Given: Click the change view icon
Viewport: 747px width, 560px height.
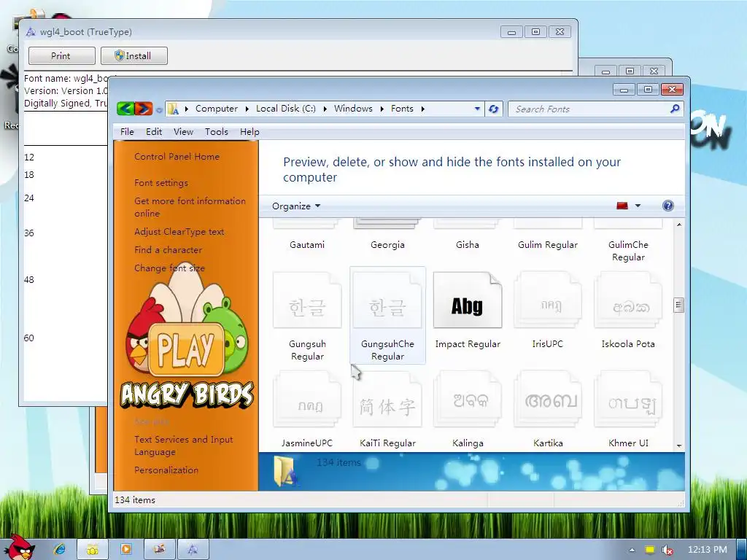Looking at the screenshot, I should tap(622, 206).
